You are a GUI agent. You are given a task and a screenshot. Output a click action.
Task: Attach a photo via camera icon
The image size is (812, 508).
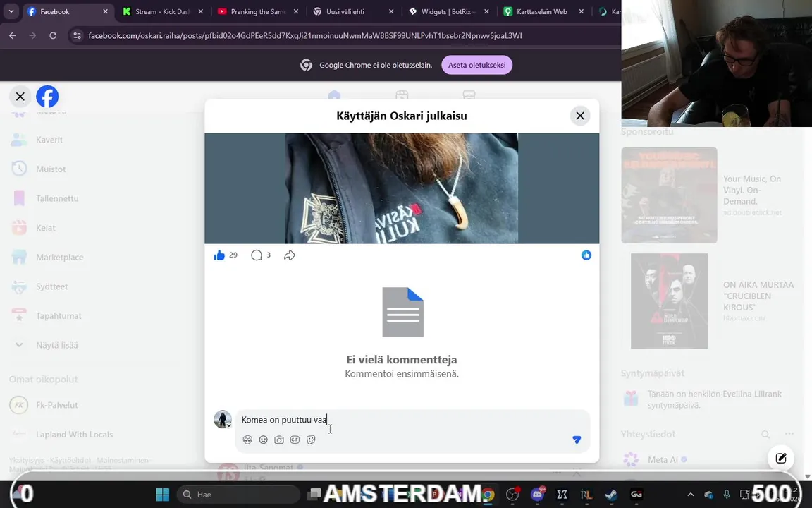(279, 440)
